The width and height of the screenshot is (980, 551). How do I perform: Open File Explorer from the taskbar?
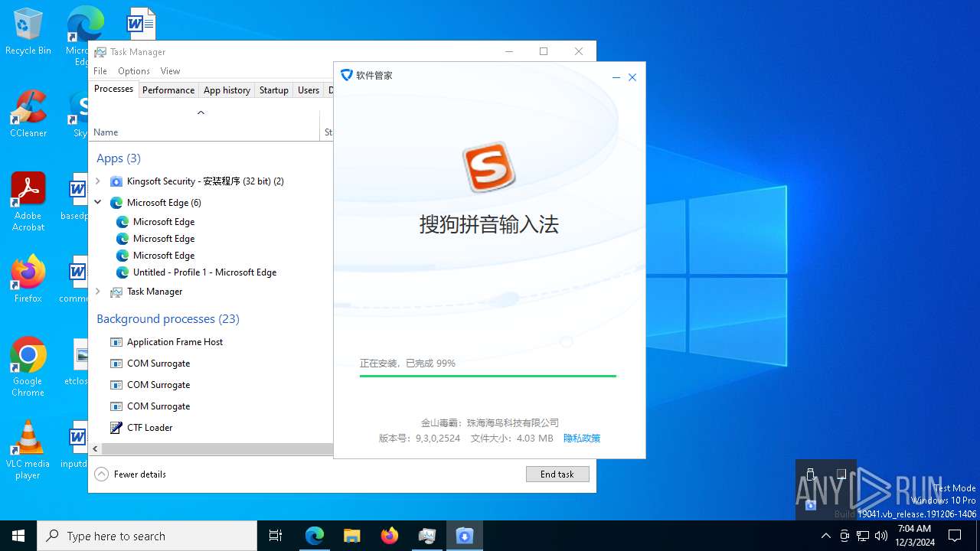pyautogui.click(x=351, y=536)
